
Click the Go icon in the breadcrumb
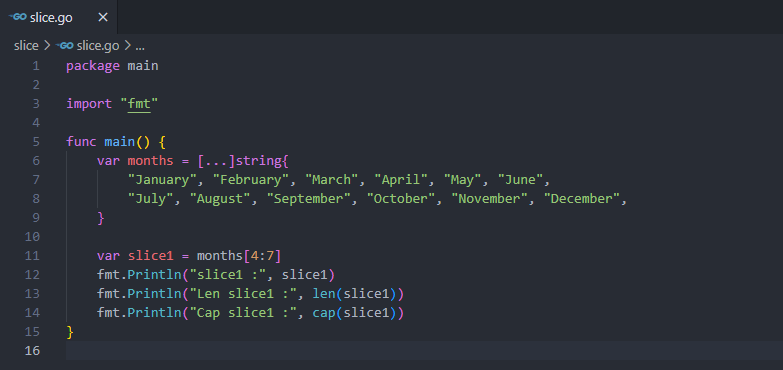pos(65,46)
